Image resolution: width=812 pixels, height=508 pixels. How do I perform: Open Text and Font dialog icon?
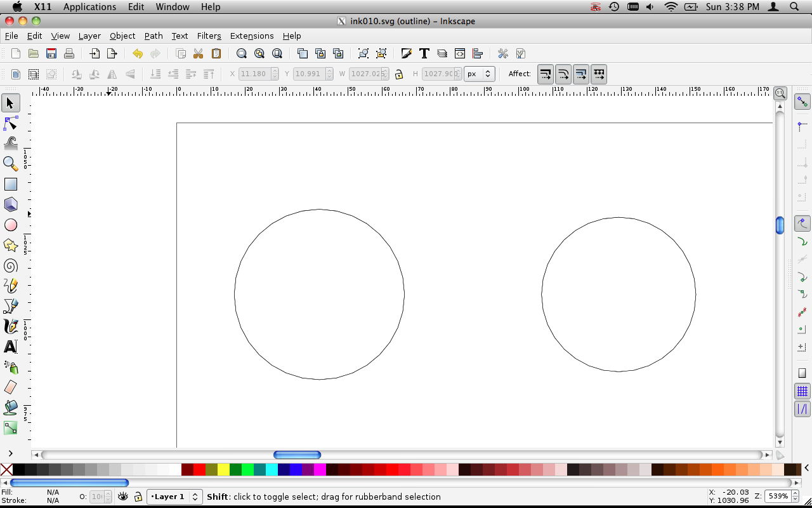pyautogui.click(x=424, y=53)
